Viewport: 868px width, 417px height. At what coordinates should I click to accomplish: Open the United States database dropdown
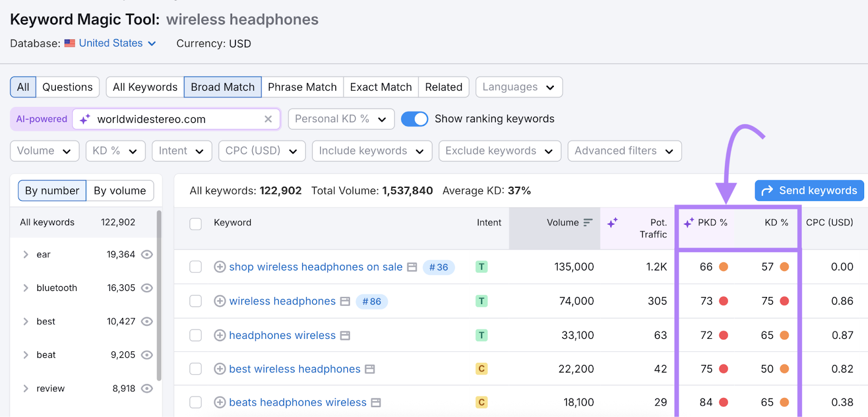coord(117,43)
